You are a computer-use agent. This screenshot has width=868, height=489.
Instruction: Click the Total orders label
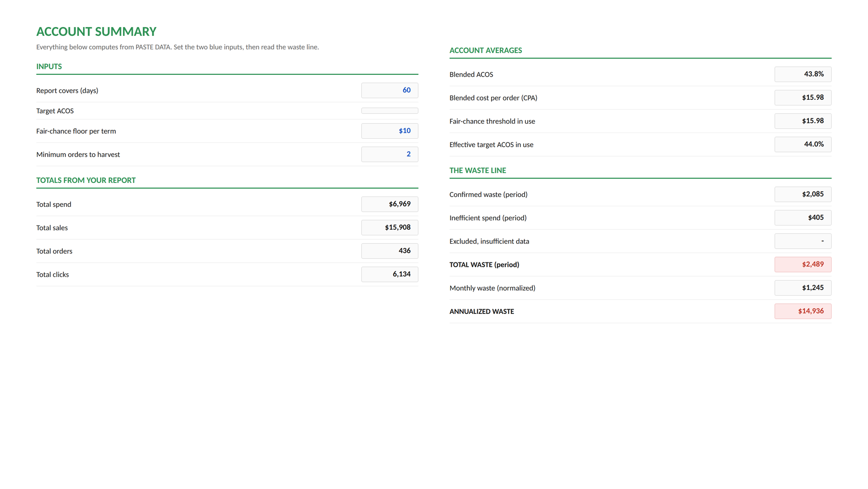54,251
